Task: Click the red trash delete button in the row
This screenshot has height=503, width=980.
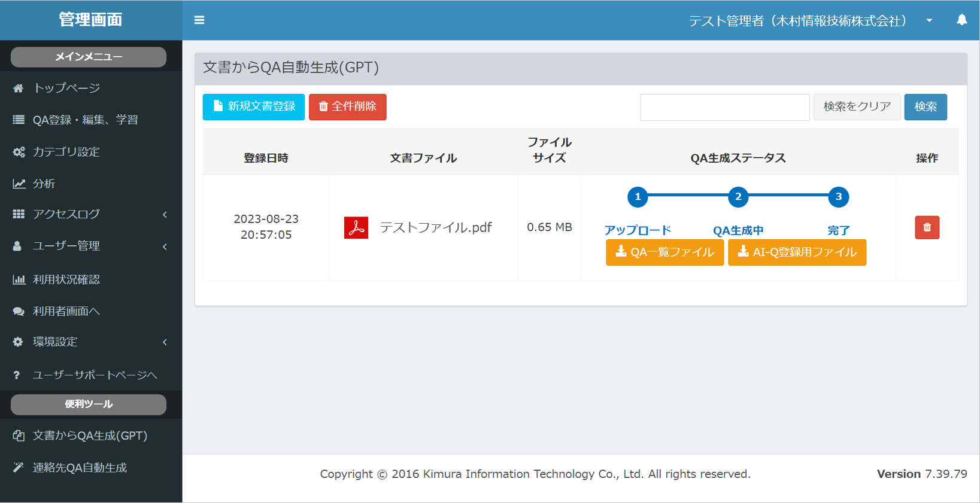Action: 927,227
